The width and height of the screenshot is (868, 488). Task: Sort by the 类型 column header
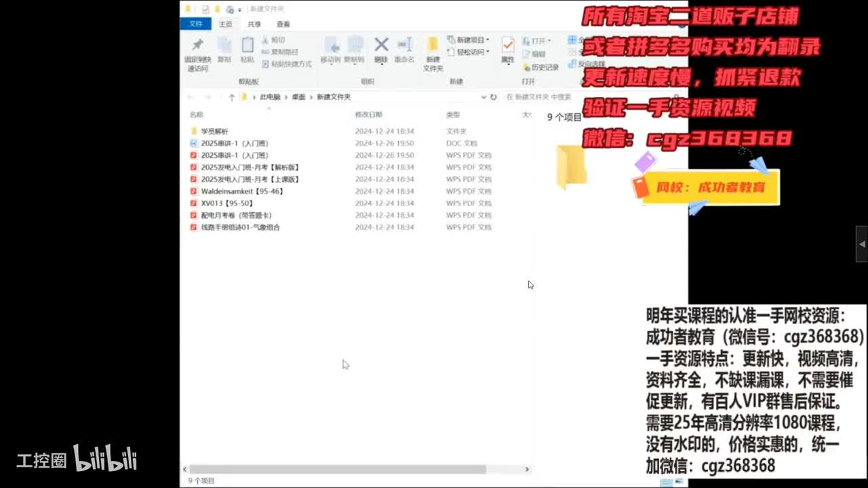pyautogui.click(x=453, y=115)
